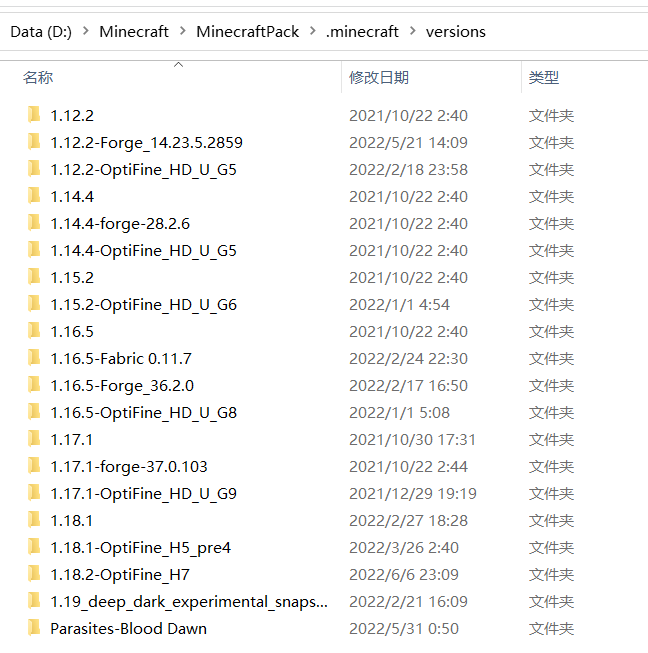648x653 pixels.
Task: Sort by 修改日期 column header
Action: pyautogui.click(x=379, y=77)
